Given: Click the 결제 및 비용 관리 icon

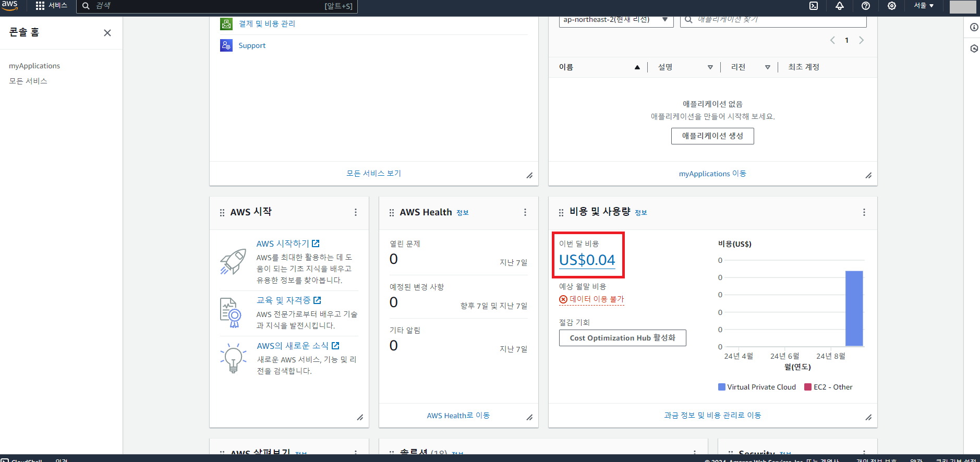Looking at the screenshot, I should click(x=226, y=23).
